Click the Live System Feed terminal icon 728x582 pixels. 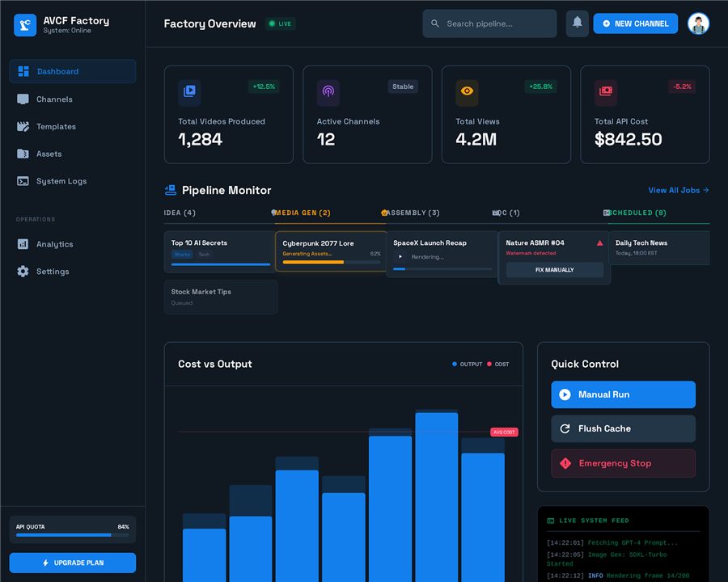(x=551, y=521)
